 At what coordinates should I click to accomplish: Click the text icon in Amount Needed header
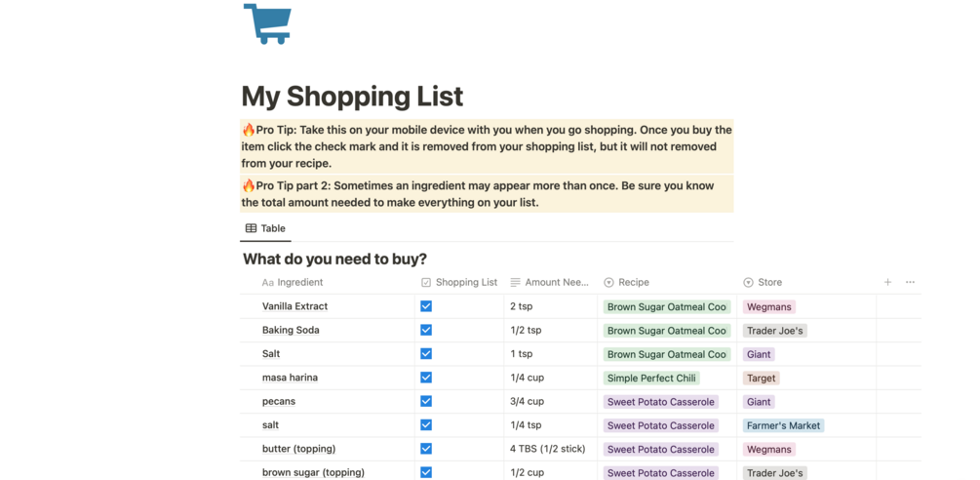[515, 283]
